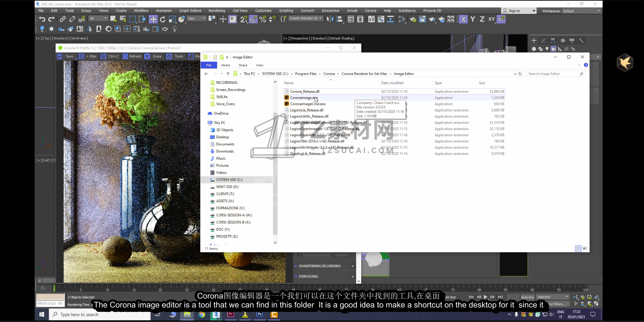Switch to the View tab in Explorer

click(259, 65)
